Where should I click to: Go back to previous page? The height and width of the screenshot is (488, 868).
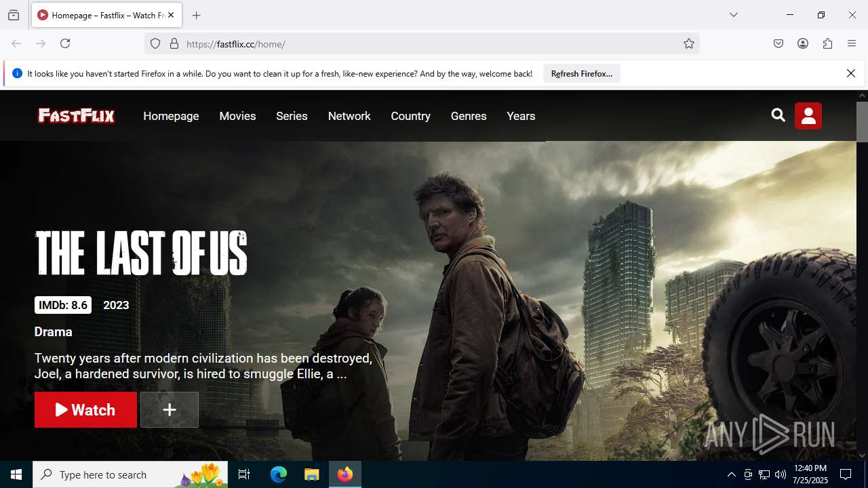[x=16, y=43]
